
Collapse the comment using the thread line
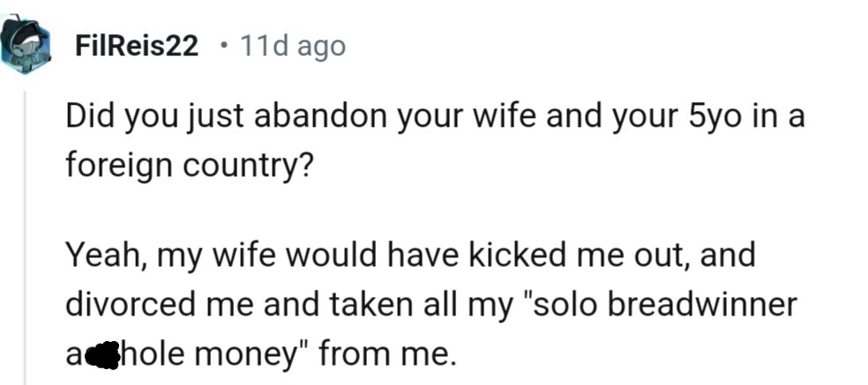click(x=24, y=229)
